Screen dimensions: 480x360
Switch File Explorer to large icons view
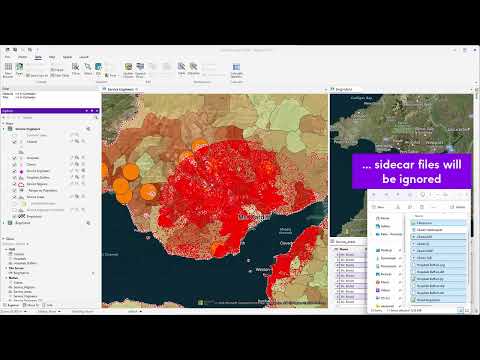click(467, 310)
